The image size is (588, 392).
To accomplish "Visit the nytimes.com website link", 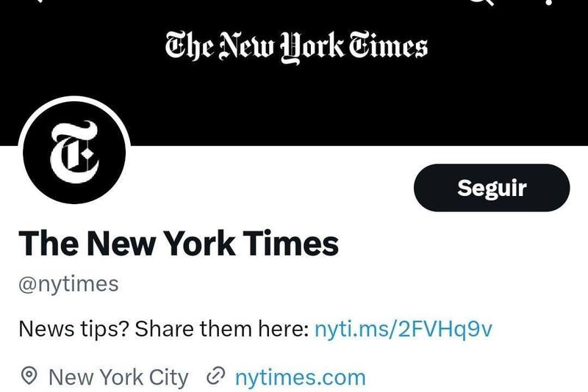I will point(300,377).
